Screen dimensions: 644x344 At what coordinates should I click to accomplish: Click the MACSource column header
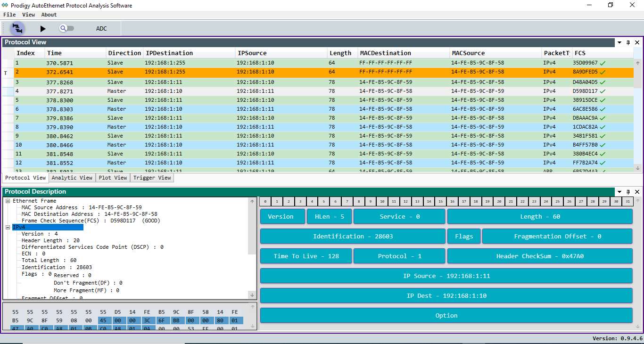click(495, 53)
